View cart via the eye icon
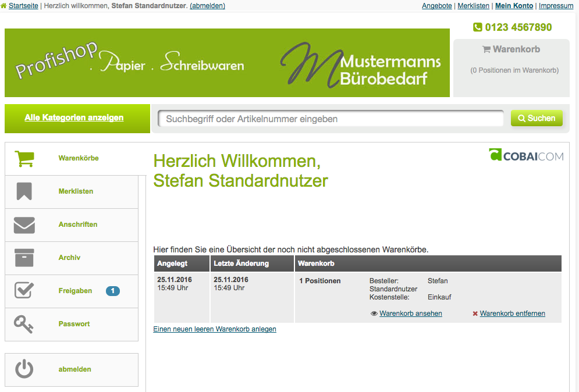This screenshot has height=392, width=579. point(374,313)
